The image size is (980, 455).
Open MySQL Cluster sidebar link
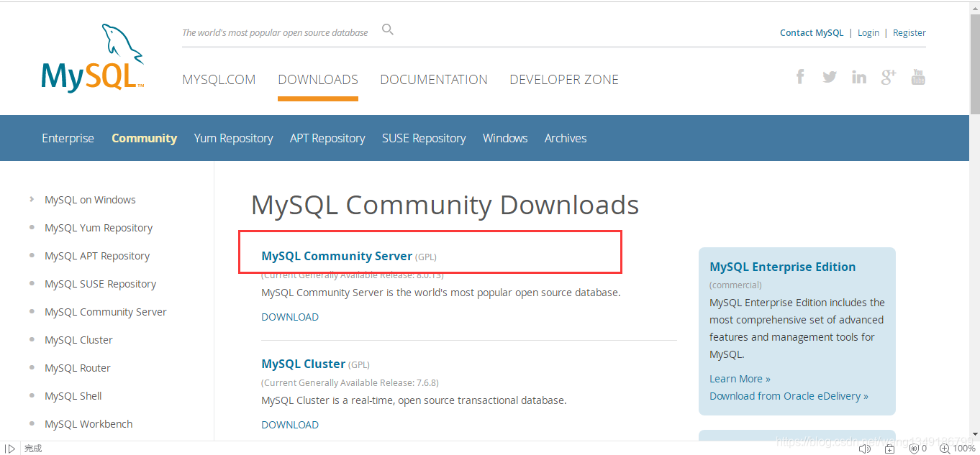[x=78, y=340]
